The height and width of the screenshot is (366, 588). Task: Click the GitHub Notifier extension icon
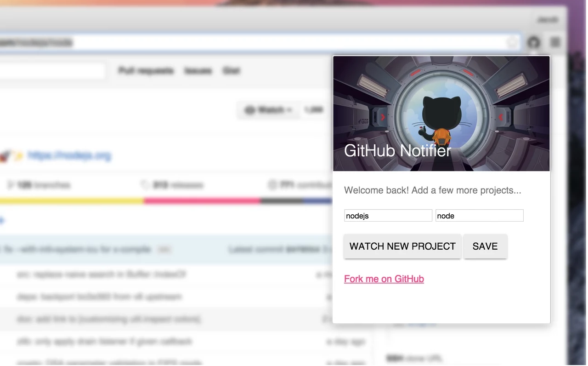tap(533, 42)
